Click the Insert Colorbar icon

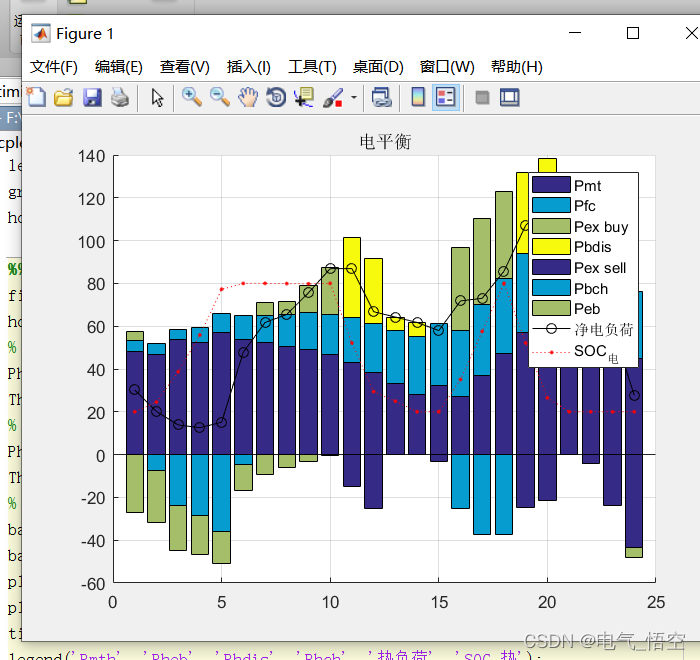click(x=418, y=97)
